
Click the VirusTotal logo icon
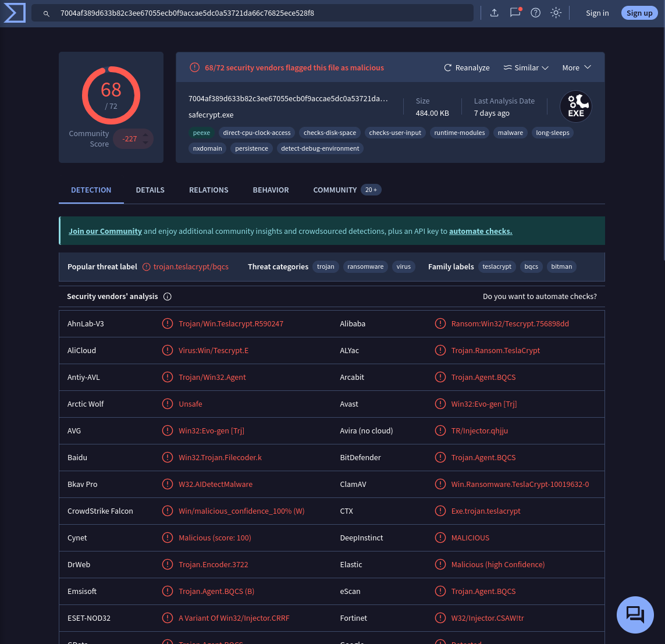pyautogui.click(x=15, y=13)
